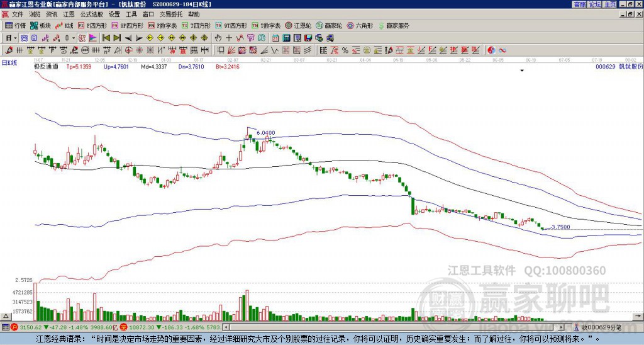644x345 pixels.
Task: Click the Shanghai index value 3150.62
Action: [x=31, y=327]
